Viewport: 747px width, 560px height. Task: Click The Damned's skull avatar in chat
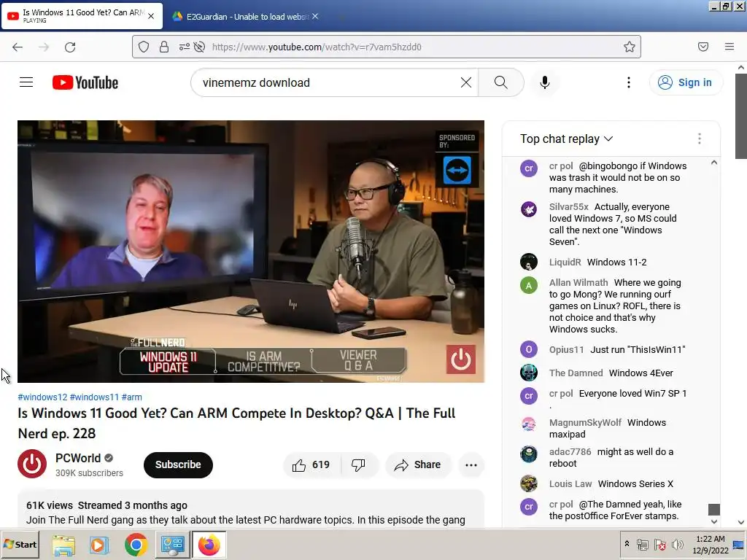click(529, 373)
